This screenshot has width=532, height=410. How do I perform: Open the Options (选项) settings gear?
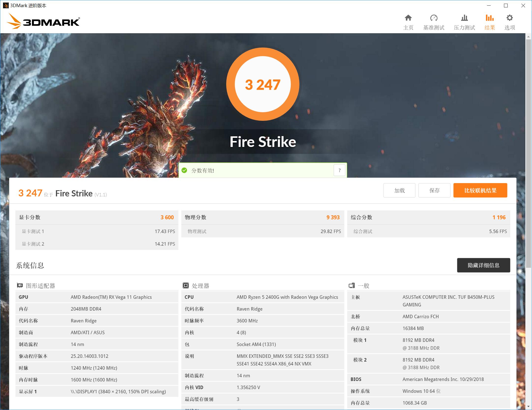pos(510,22)
